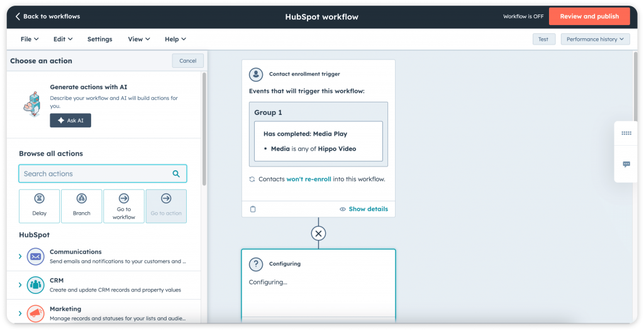Add a Delay action
644x331 pixels.
point(40,206)
